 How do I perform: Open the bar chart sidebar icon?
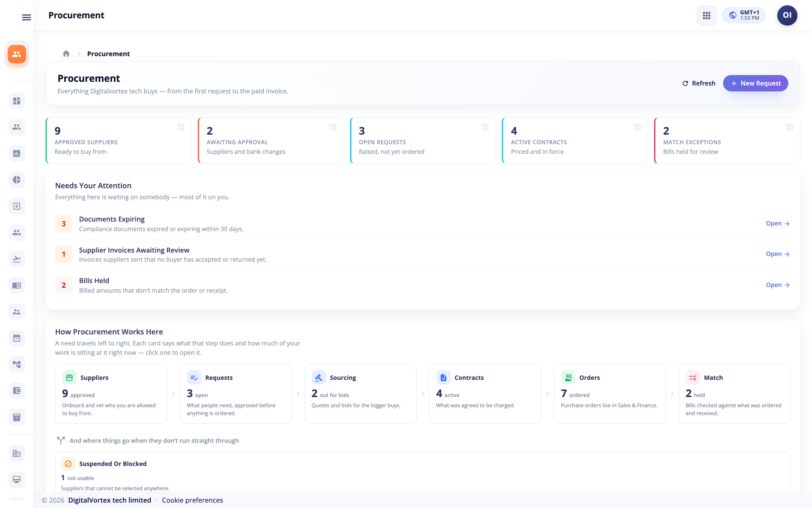pos(17,153)
